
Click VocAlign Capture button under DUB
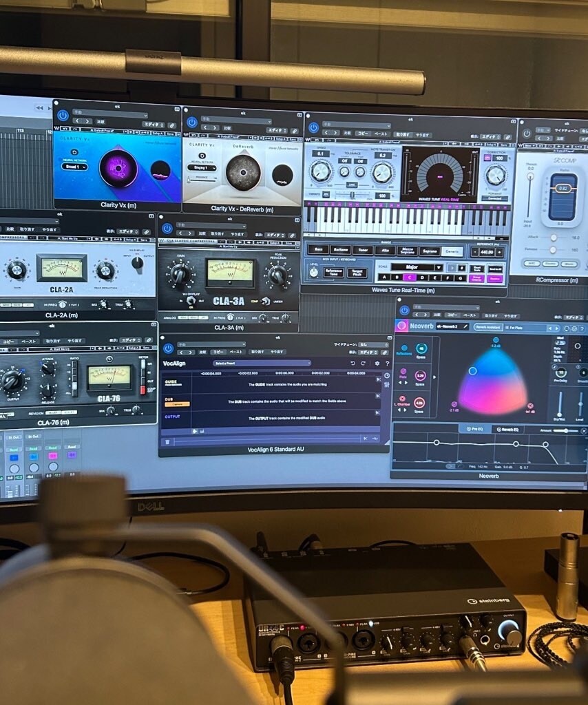pos(177,404)
